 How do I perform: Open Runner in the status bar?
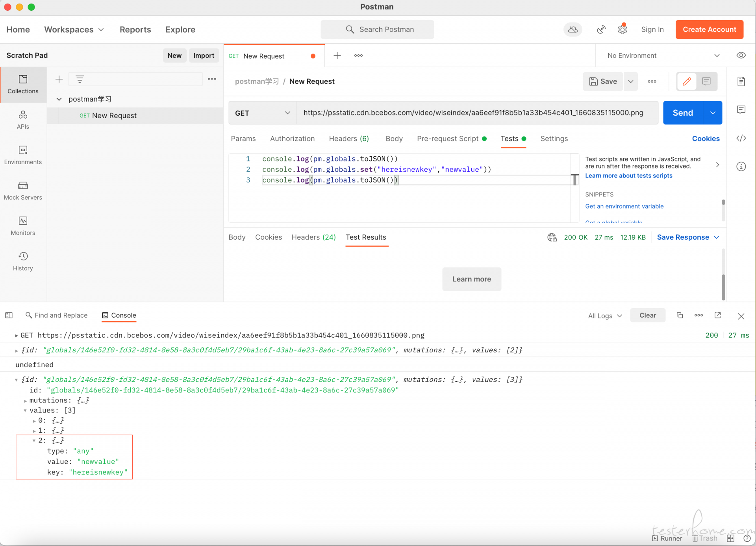tap(667, 538)
